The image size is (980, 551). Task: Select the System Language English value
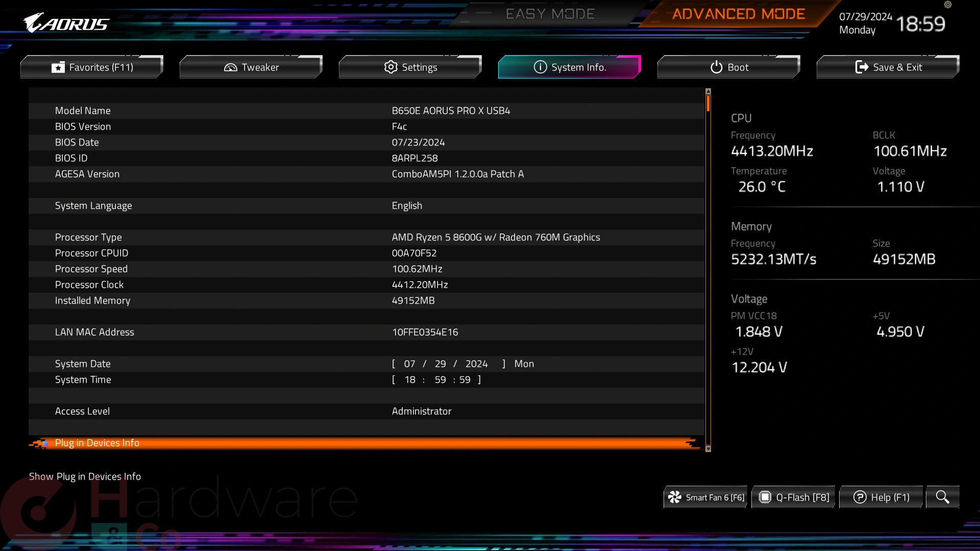coord(407,206)
